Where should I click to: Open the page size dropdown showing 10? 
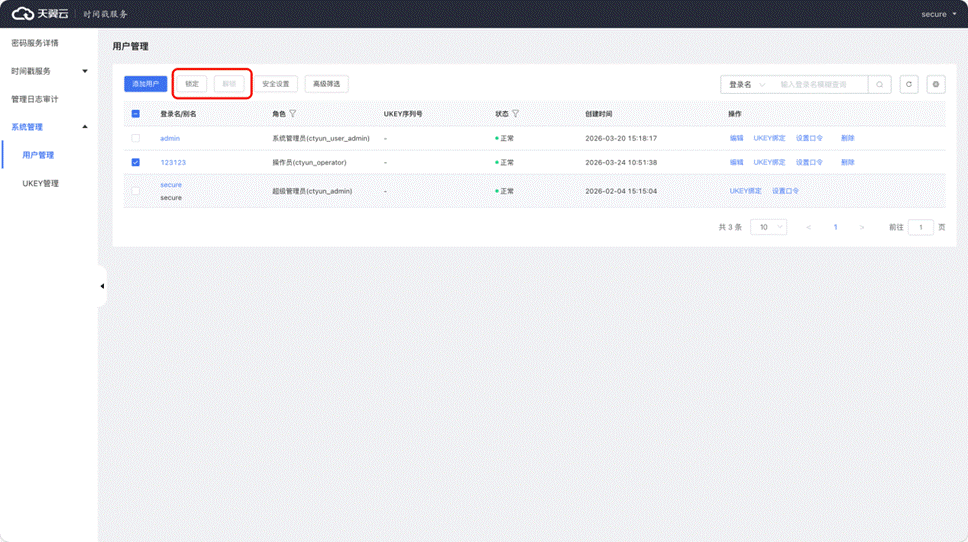point(768,228)
